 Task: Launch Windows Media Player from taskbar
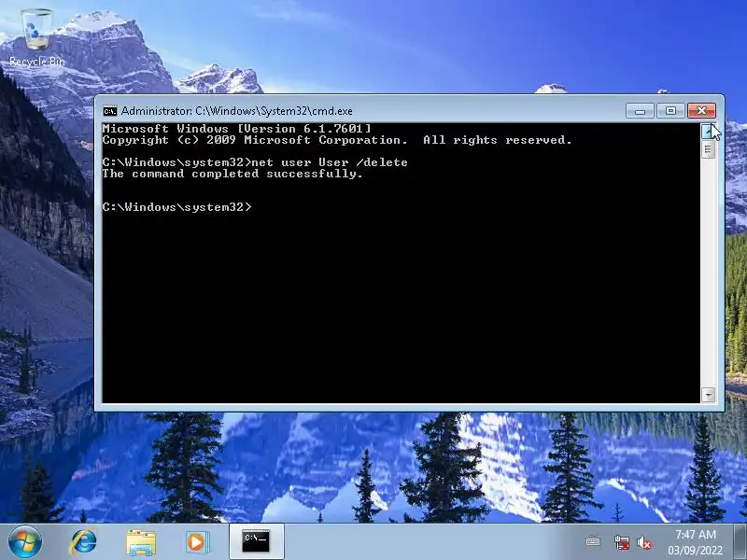pos(197,542)
